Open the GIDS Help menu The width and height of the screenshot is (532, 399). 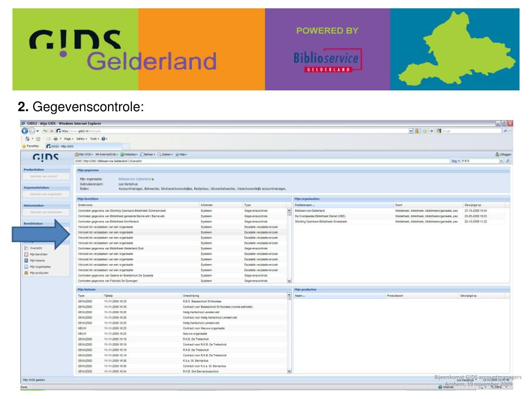tap(181, 154)
